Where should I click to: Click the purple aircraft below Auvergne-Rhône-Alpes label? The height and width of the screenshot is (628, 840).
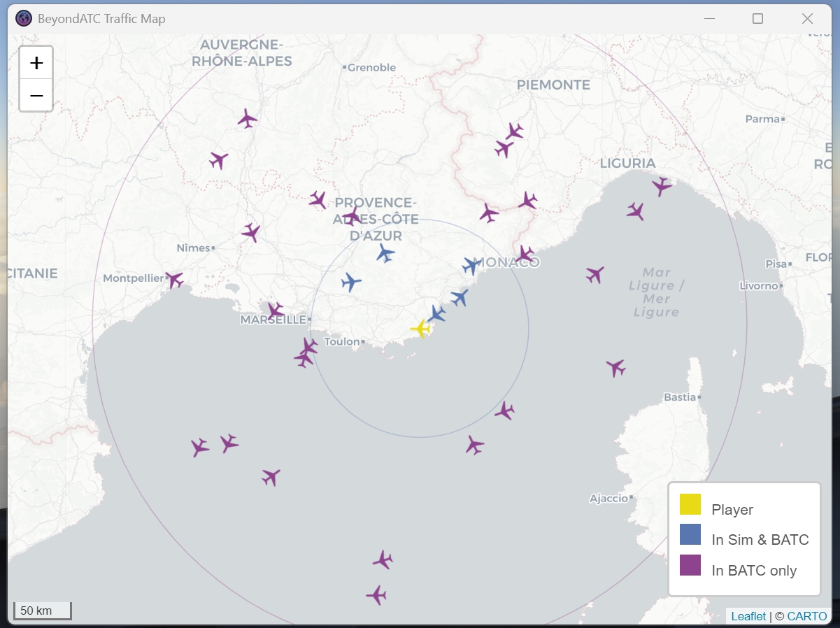(x=247, y=118)
